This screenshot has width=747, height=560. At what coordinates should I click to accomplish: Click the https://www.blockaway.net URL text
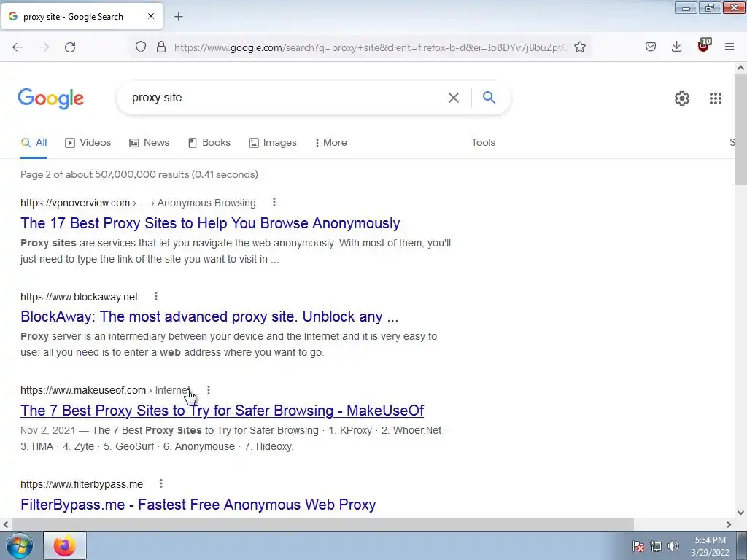coord(79,297)
